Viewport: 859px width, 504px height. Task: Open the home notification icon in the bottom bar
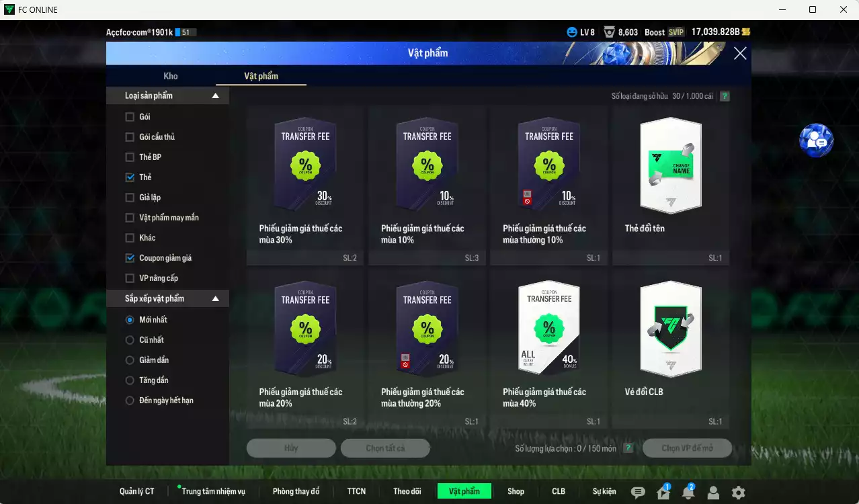click(x=663, y=493)
